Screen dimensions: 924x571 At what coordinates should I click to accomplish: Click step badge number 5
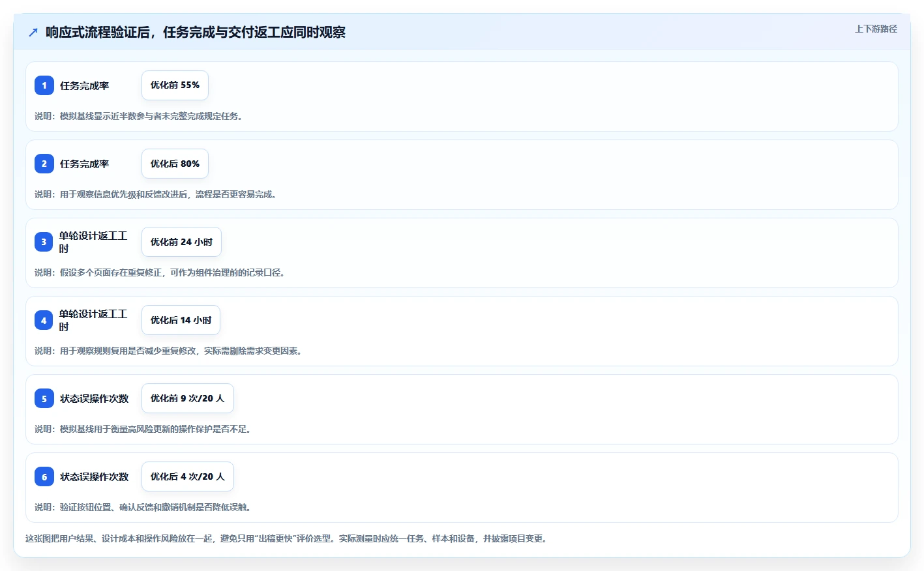[x=44, y=398]
